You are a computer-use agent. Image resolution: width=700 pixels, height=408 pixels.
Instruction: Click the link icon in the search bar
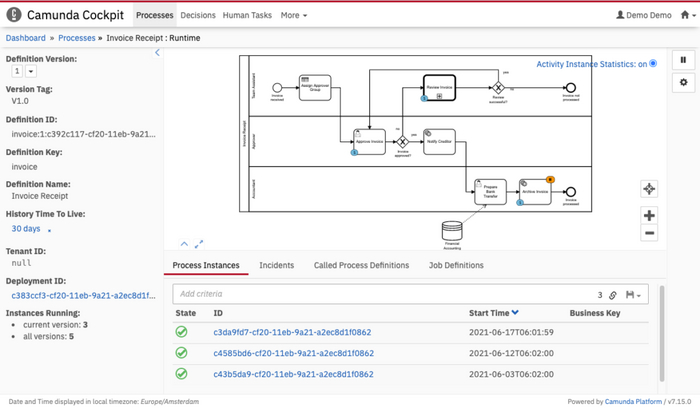[x=613, y=295]
